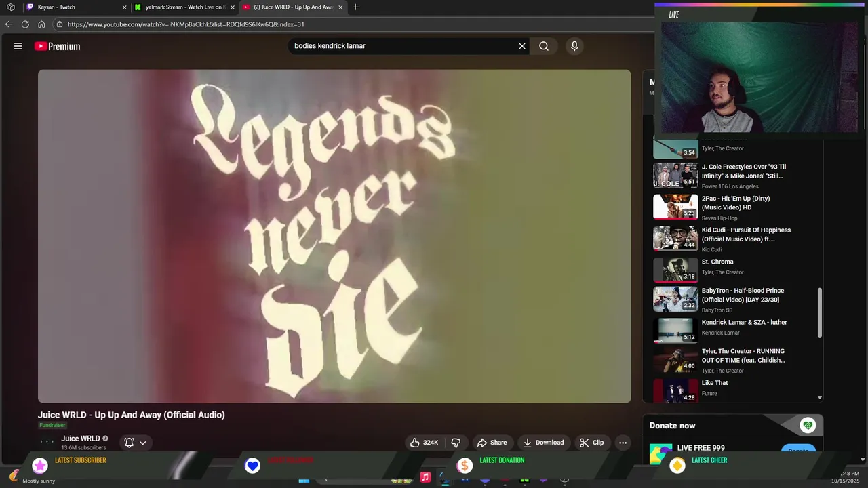This screenshot has width=868, height=488.
Task: Start voice search with microphone icon
Action: pos(574,46)
